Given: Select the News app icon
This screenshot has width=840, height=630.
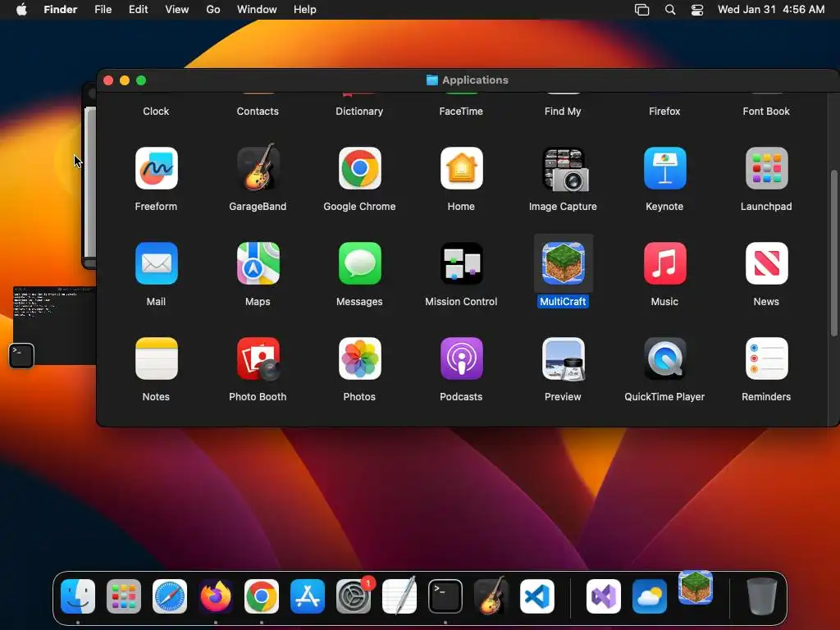Looking at the screenshot, I should point(767,263).
